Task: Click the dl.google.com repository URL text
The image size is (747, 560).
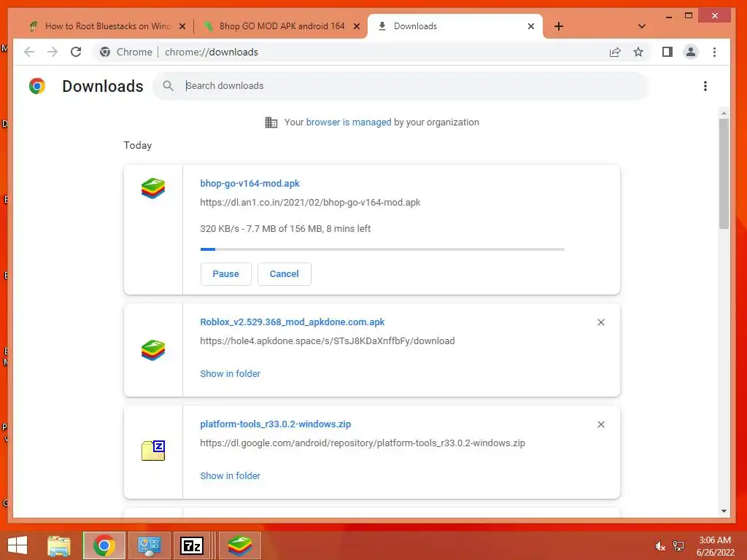Action: coord(363,443)
